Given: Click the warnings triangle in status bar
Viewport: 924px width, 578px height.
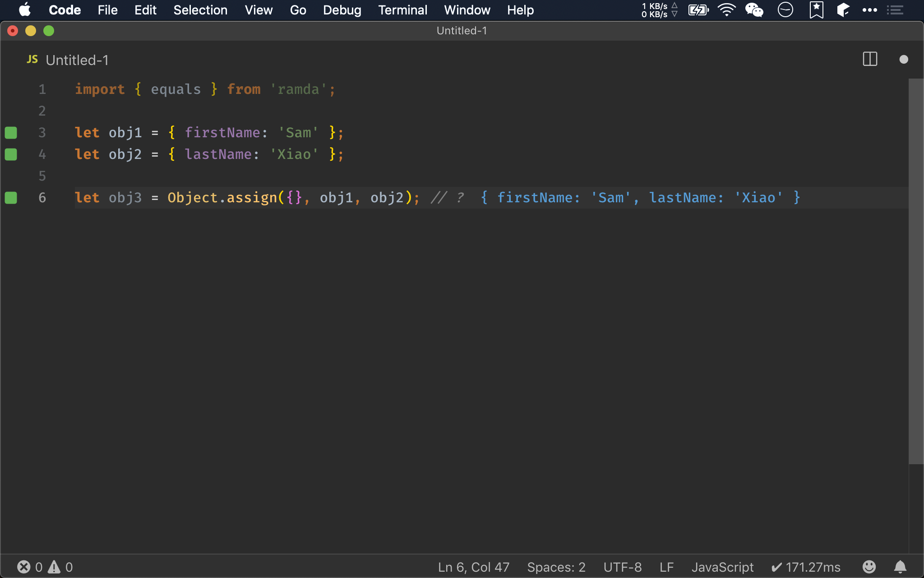Looking at the screenshot, I should coord(54,567).
